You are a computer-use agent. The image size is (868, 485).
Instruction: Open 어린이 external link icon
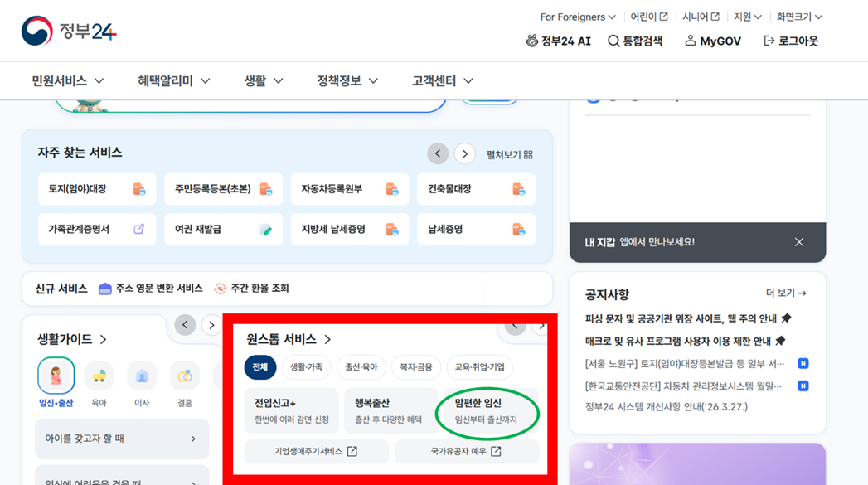pos(664,17)
